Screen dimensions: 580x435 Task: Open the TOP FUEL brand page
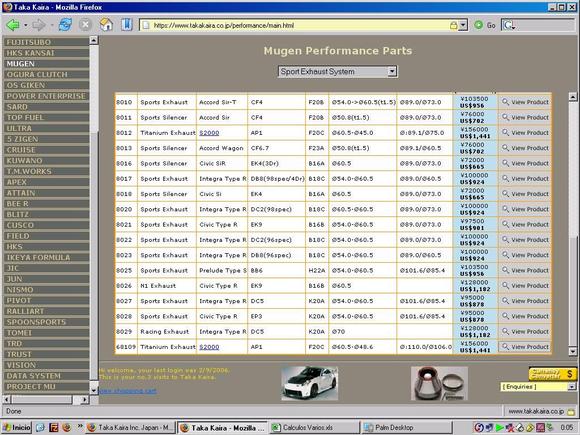[x=46, y=117]
